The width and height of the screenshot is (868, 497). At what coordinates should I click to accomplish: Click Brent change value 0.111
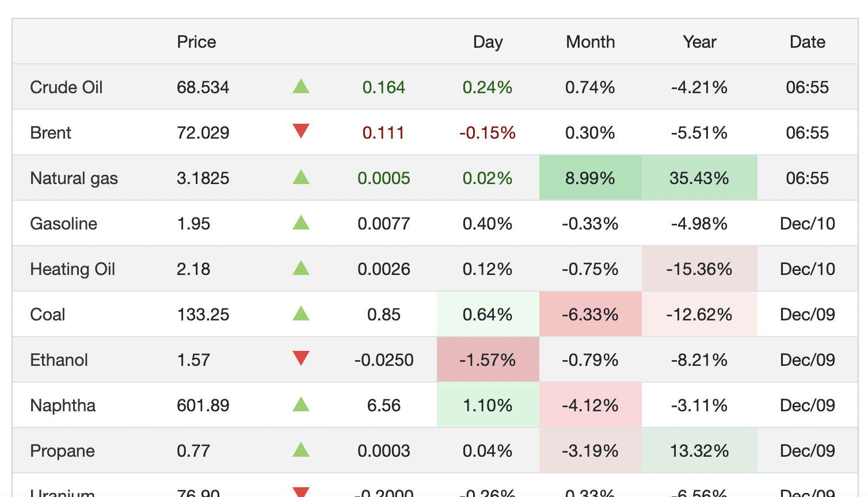coord(383,133)
